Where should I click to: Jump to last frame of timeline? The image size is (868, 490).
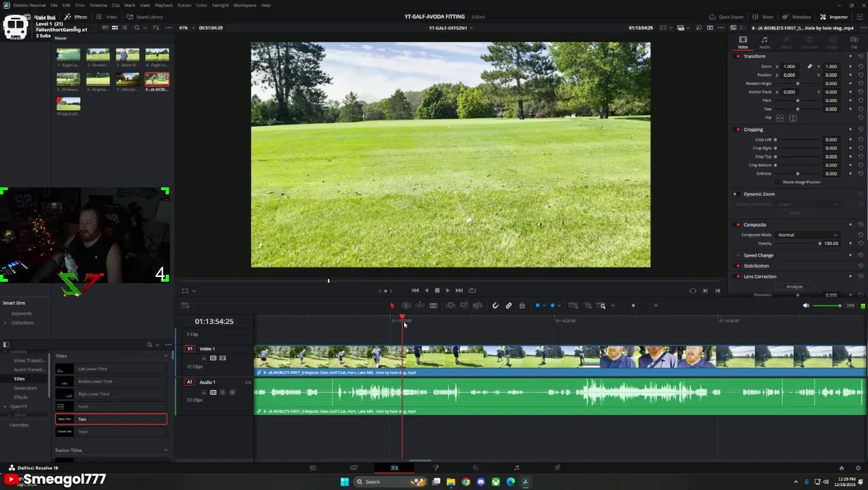point(459,291)
